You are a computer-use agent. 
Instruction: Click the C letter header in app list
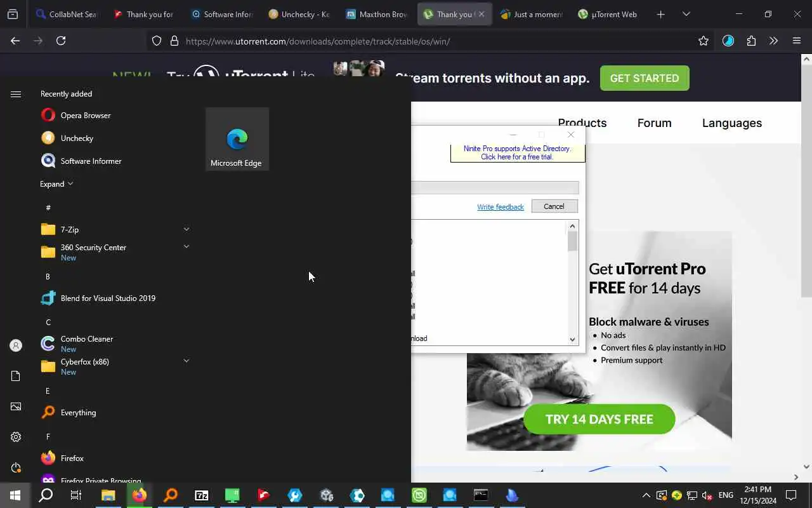click(x=48, y=322)
